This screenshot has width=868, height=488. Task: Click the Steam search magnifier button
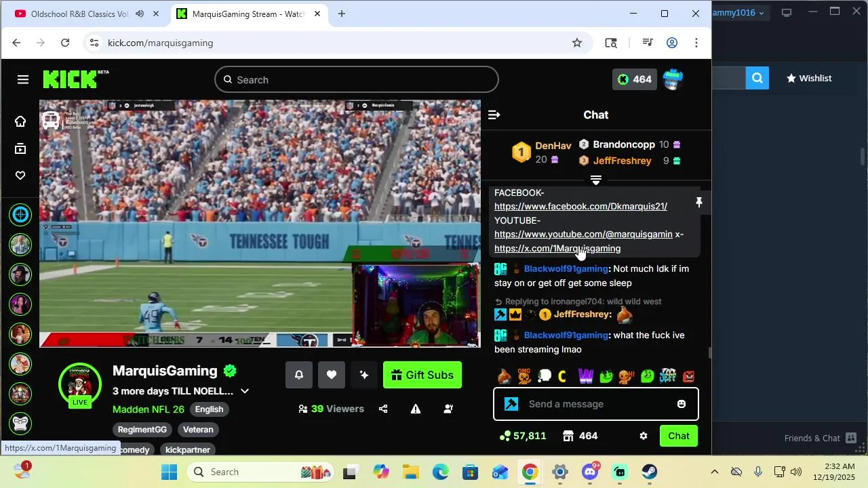coord(757,78)
